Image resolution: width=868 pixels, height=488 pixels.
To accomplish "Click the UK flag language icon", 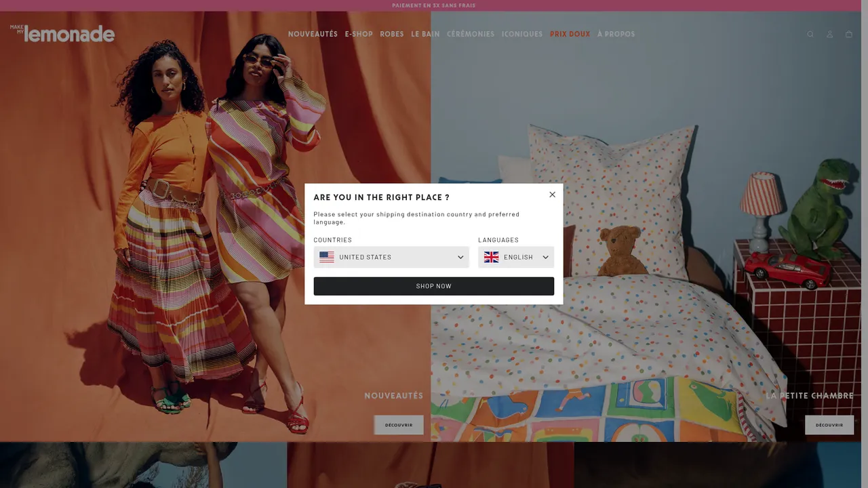I will [491, 257].
